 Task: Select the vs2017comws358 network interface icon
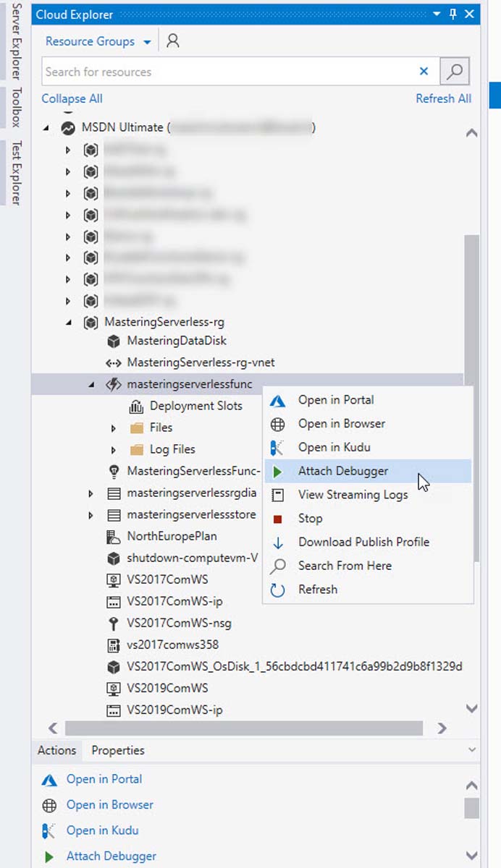[113, 644]
